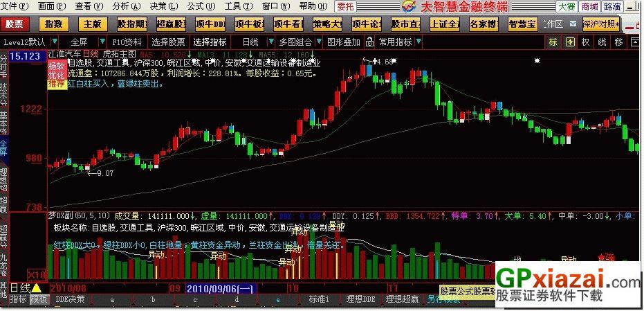Viewport: 644px width, 311px height.
Task: Click the 选择股票 button
Action: click(x=168, y=42)
